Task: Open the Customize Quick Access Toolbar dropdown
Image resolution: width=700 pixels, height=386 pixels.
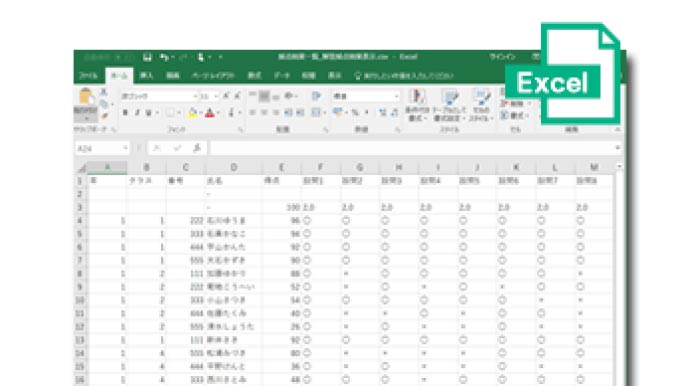Action: click(x=220, y=57)
